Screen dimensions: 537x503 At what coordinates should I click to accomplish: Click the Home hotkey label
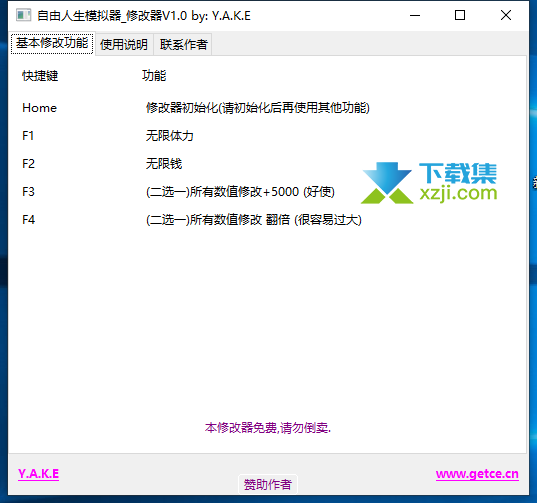[x=39, y=108]
